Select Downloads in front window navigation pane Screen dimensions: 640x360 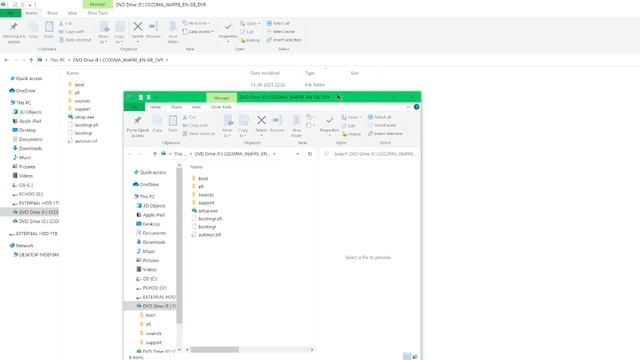pos(151,242)
